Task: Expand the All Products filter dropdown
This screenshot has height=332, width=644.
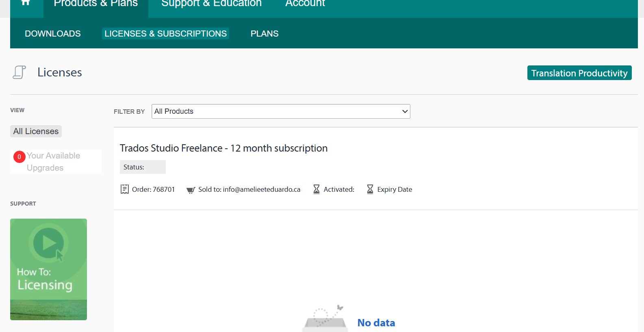Action: [x=281, y=111]
